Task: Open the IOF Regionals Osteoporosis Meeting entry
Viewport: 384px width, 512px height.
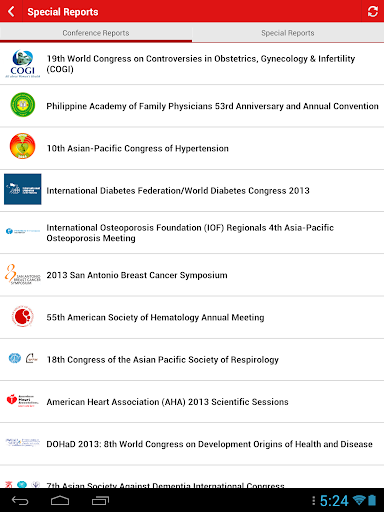Action: [x=192, y=233]
